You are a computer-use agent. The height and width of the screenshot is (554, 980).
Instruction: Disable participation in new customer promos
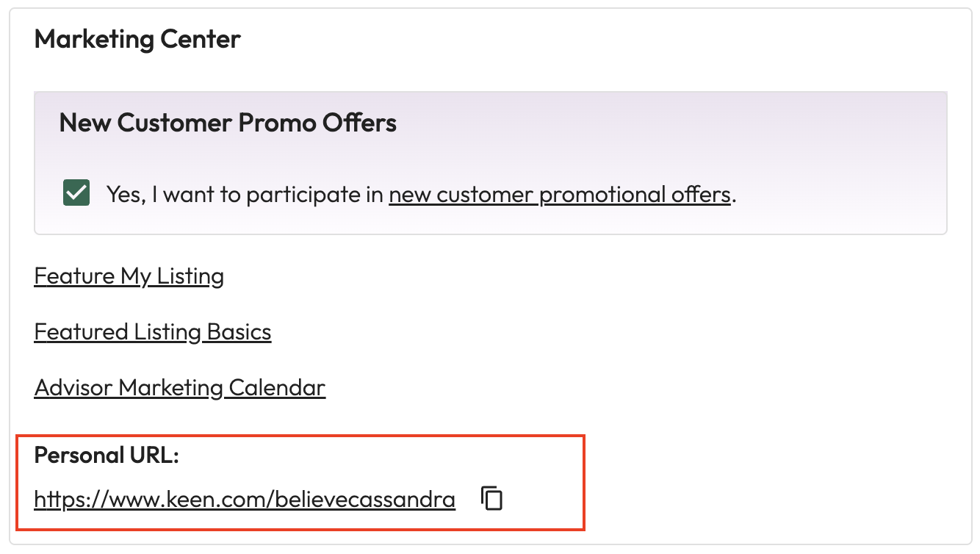coord(76,194)
